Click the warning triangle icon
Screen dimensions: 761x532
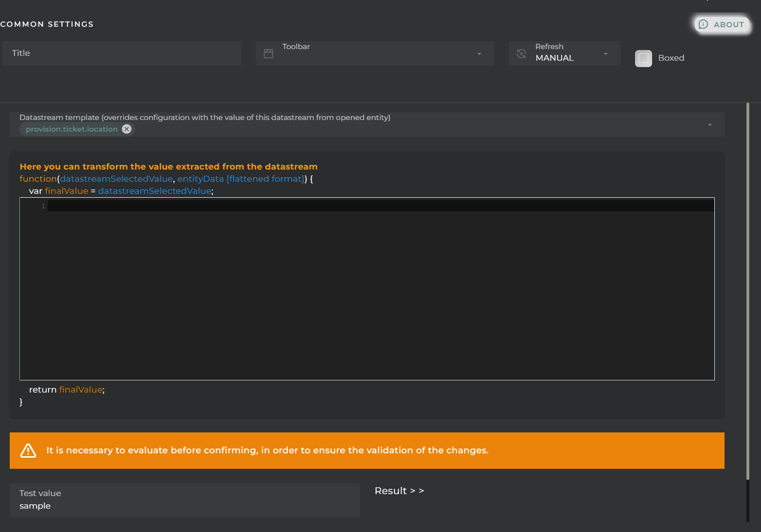(x=28, y=450)
